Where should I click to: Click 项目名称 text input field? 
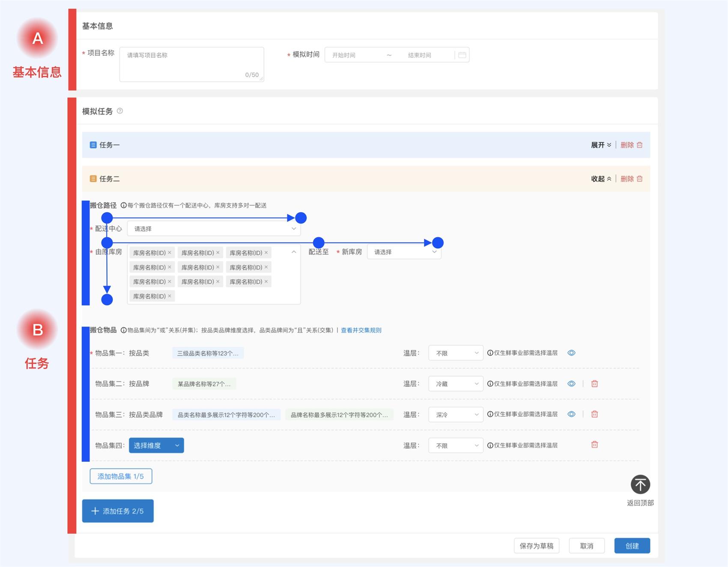click(x=192, y=64)
